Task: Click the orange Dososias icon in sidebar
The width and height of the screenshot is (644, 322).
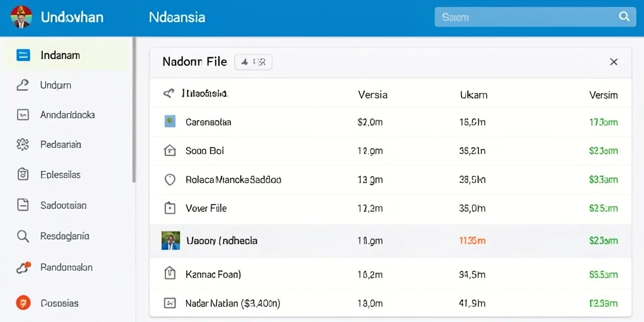Action: [23, 303]
